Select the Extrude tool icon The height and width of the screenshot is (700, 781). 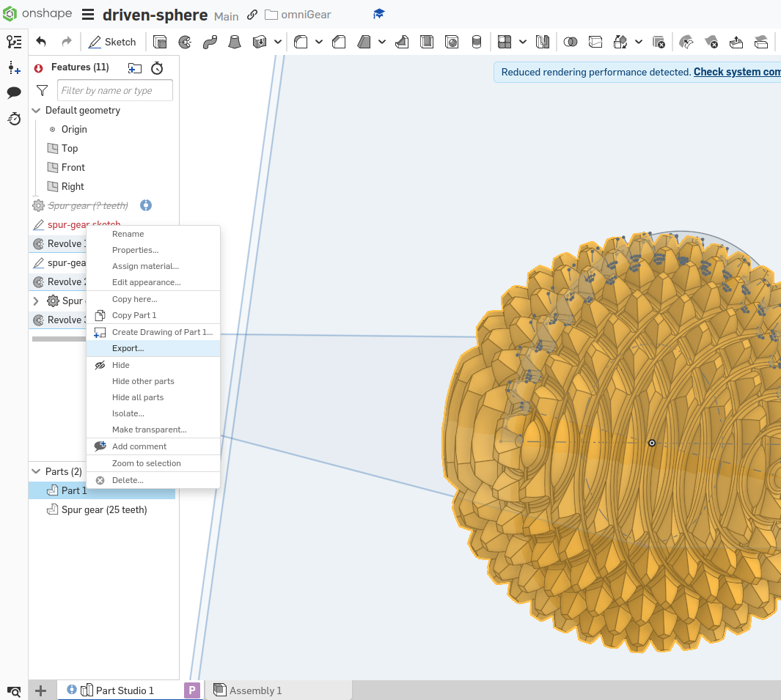(160, 43)
